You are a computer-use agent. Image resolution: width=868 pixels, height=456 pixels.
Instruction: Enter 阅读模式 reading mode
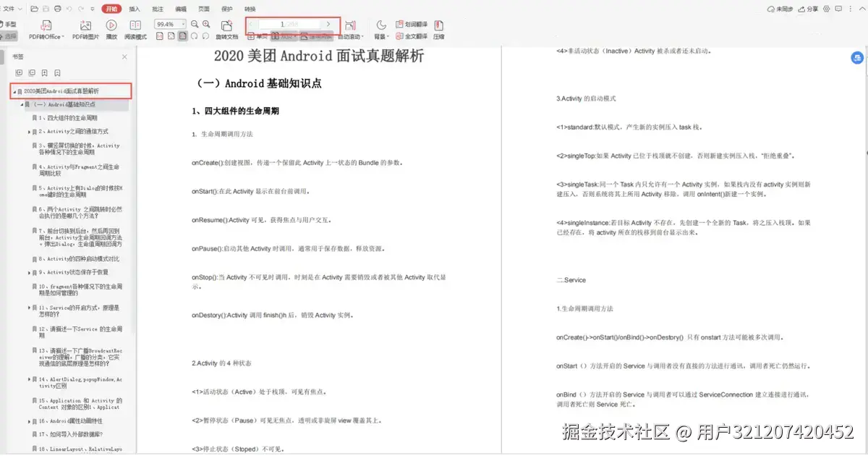coord(135,25)
